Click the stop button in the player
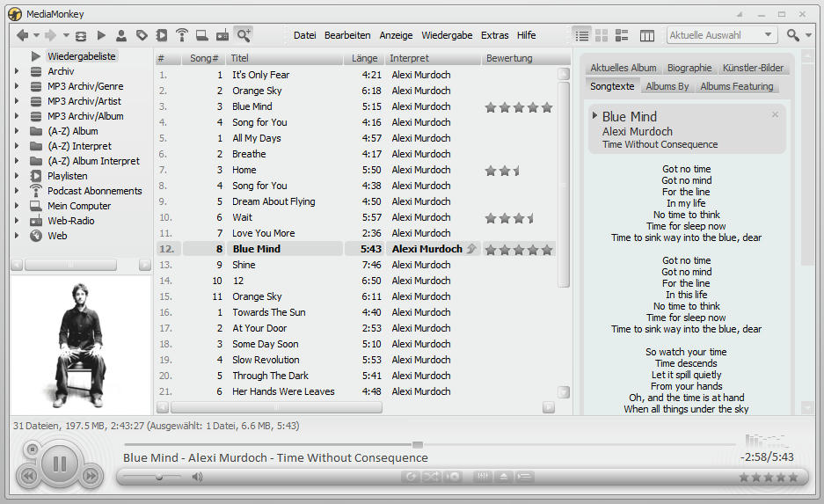This screenshot has width=824, height=504. 33,449
